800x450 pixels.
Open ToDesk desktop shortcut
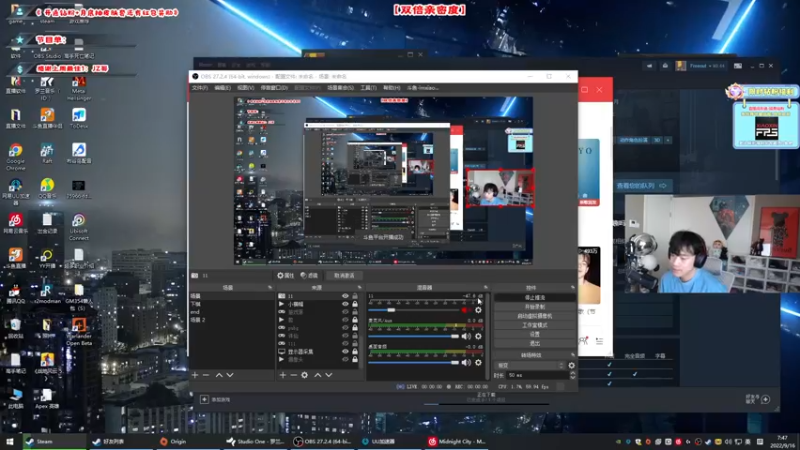(x=79, y=118)
